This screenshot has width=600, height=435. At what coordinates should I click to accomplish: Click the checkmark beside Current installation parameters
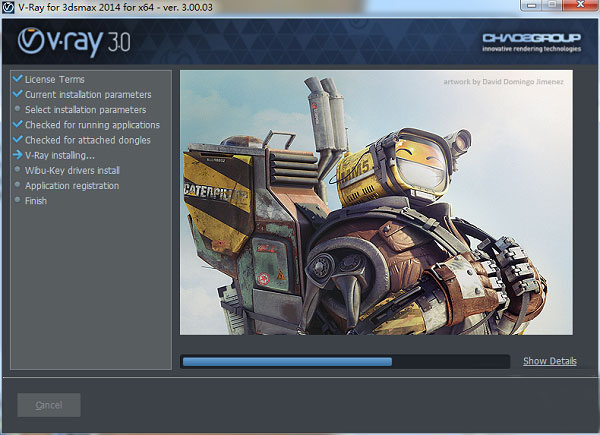tap(18, 94)
